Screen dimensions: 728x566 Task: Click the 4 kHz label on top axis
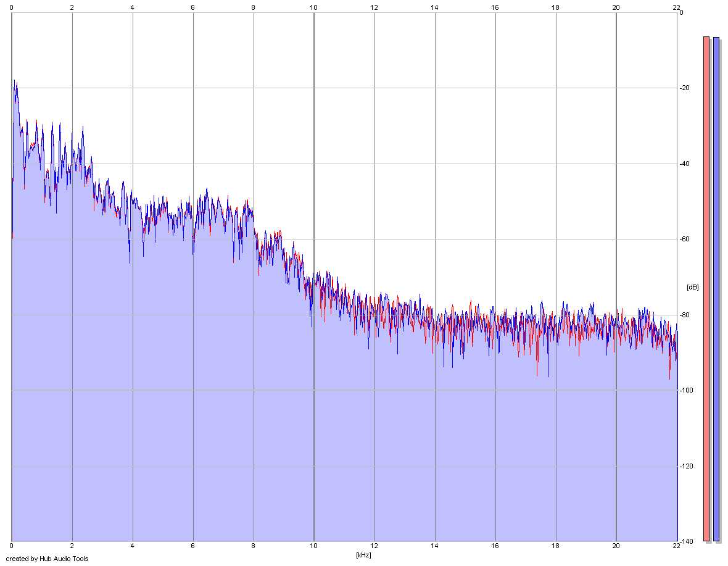click(132, 7)
